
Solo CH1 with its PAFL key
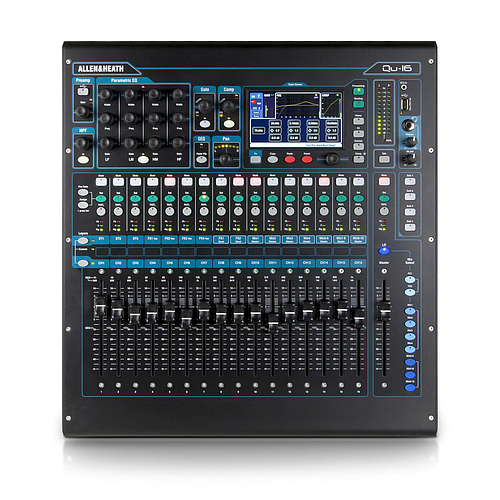tap(101, 211)
